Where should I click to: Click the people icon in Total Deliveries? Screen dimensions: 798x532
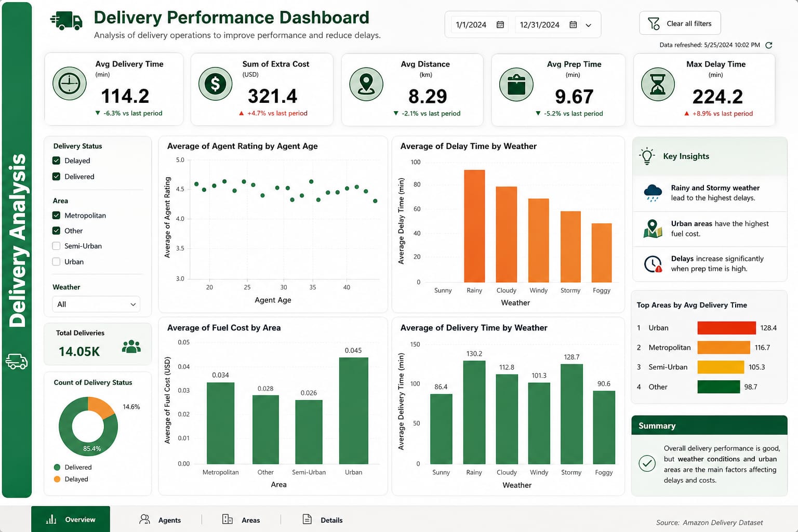tap(131, 347)
